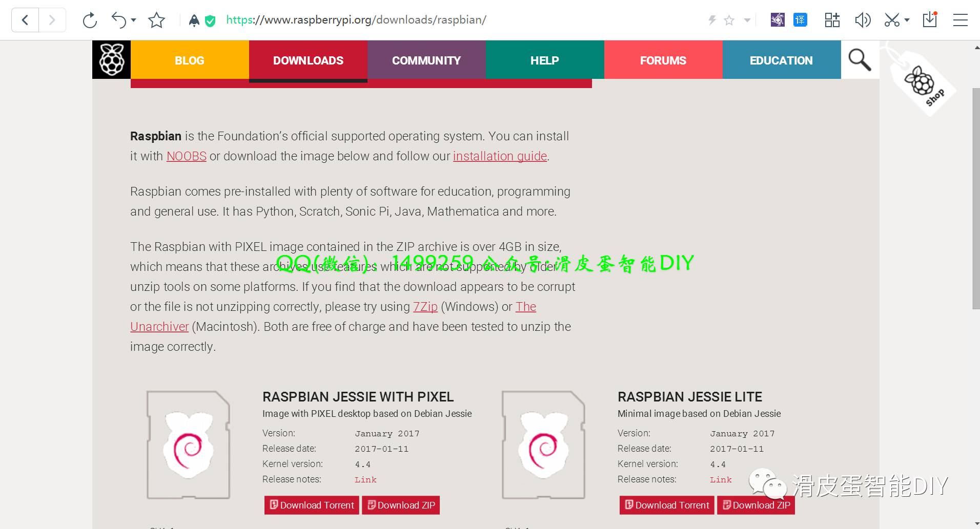Reload the current page

[90, 20]
